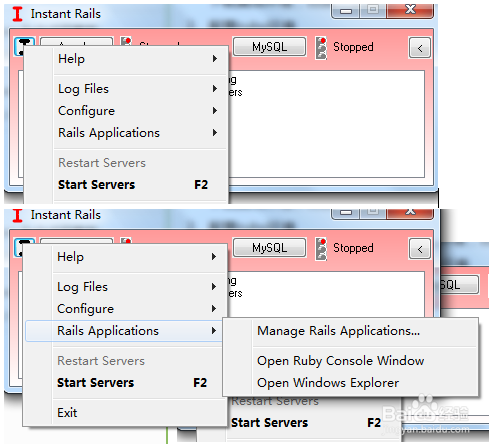
Task: Click the red Instant Rails title bar logo in upper window
Action: click(x=17, y=14)
